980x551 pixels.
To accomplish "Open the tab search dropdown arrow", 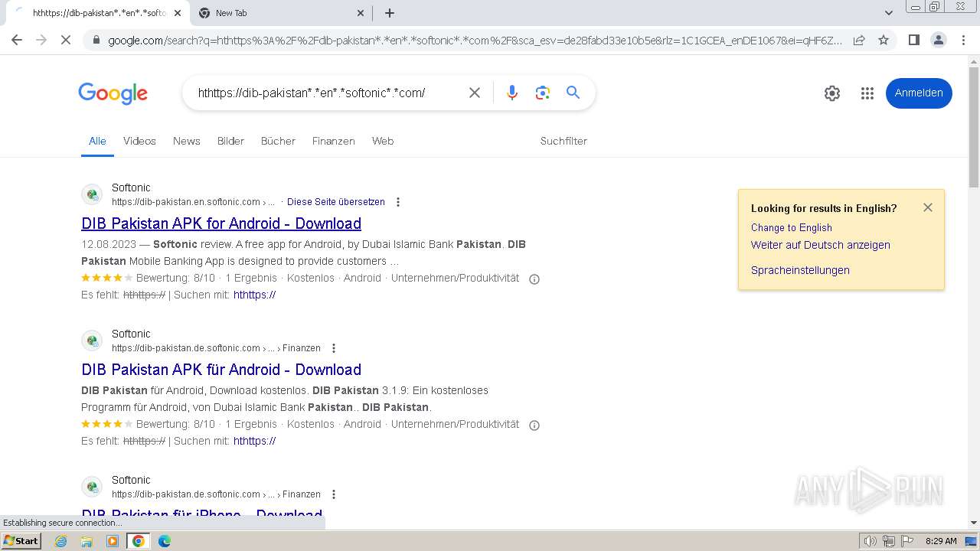I will [x=888, y=13].
